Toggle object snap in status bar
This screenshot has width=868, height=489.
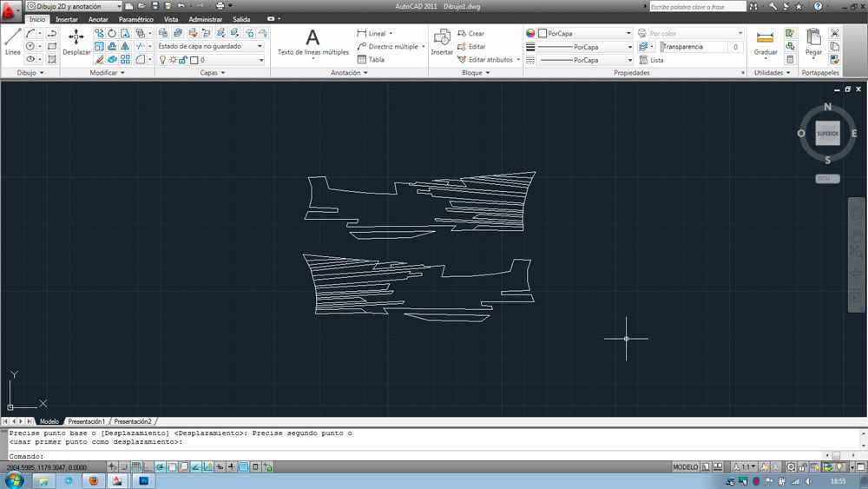pos(172,466)
